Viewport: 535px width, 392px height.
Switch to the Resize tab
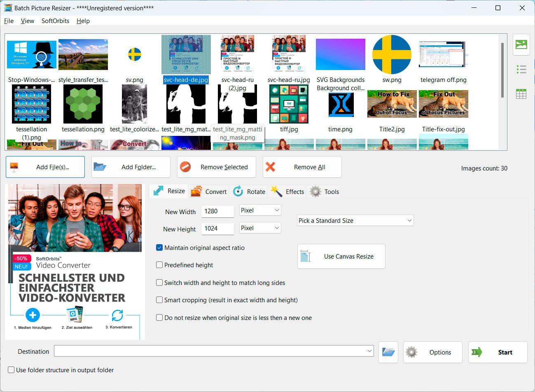[x=169, y=191]
